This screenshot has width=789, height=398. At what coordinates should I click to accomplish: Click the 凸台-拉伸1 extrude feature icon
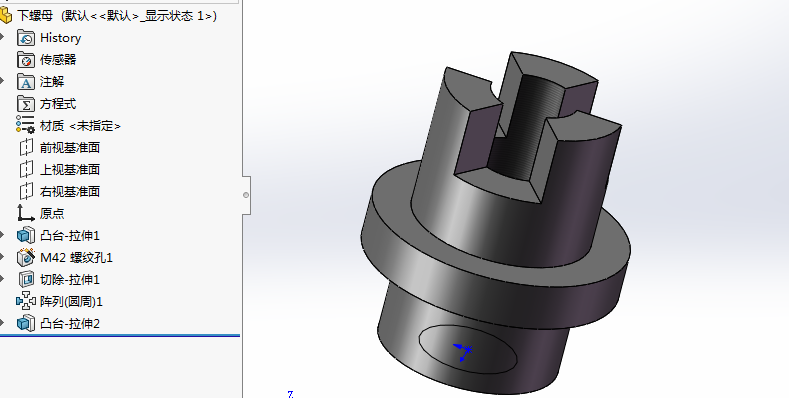(x=26, y=235)
